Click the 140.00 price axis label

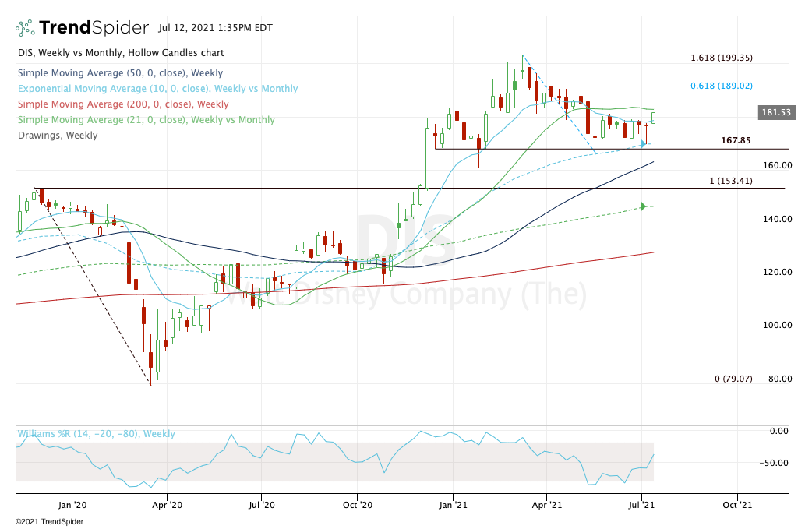click(x=777, y=219)
